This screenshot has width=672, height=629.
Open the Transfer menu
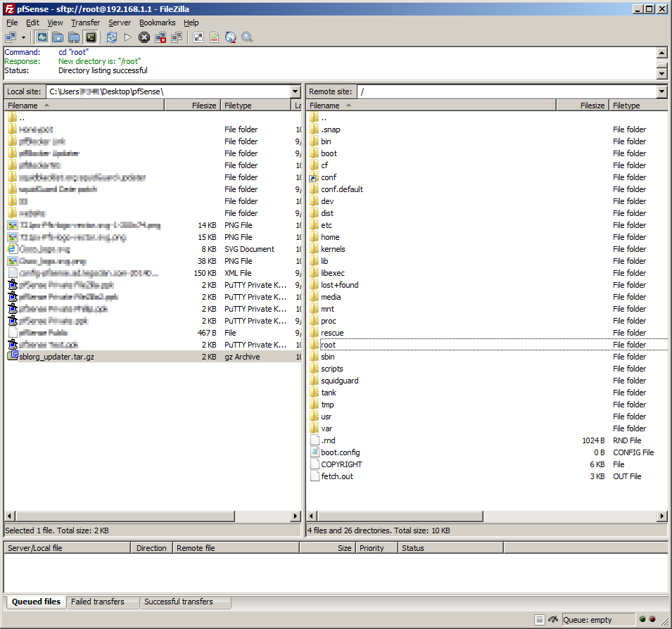click(x=85, y=23)
